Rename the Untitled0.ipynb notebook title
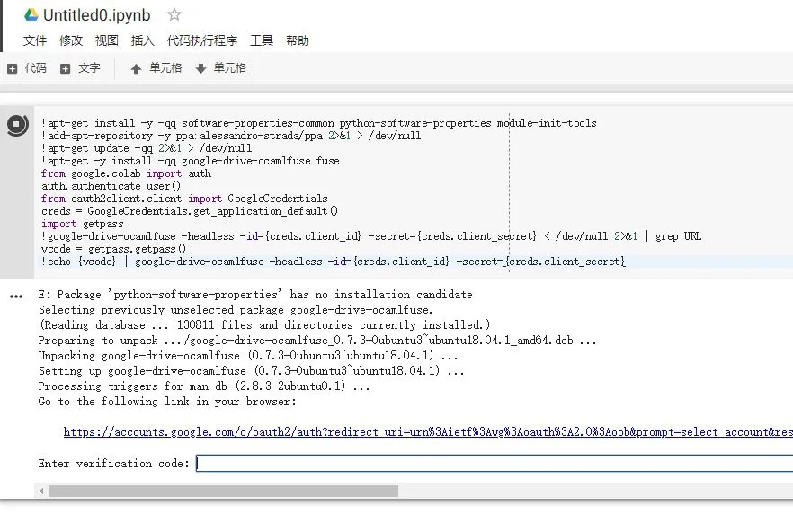This screenshot has width=793, height=532. click(x=96, y=15)
